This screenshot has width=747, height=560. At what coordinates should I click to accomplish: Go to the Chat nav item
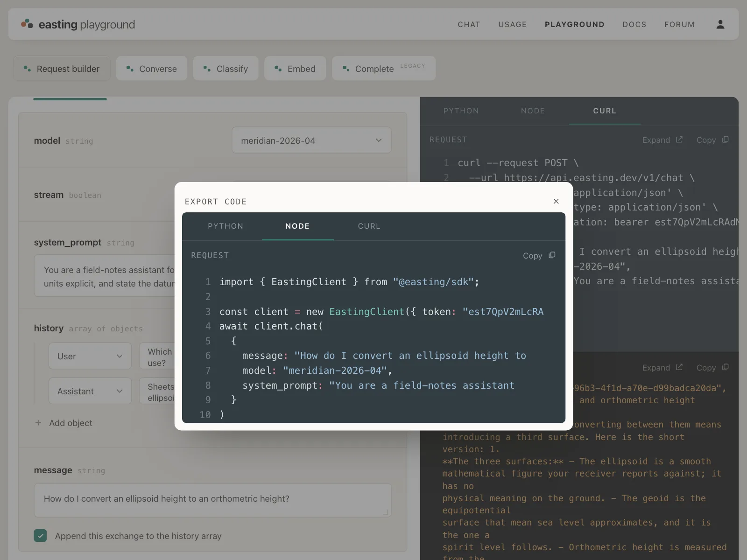pos(469,24)
